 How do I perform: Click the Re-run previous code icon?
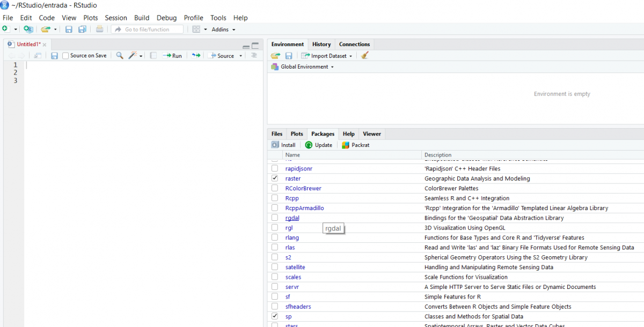[196, 55]
